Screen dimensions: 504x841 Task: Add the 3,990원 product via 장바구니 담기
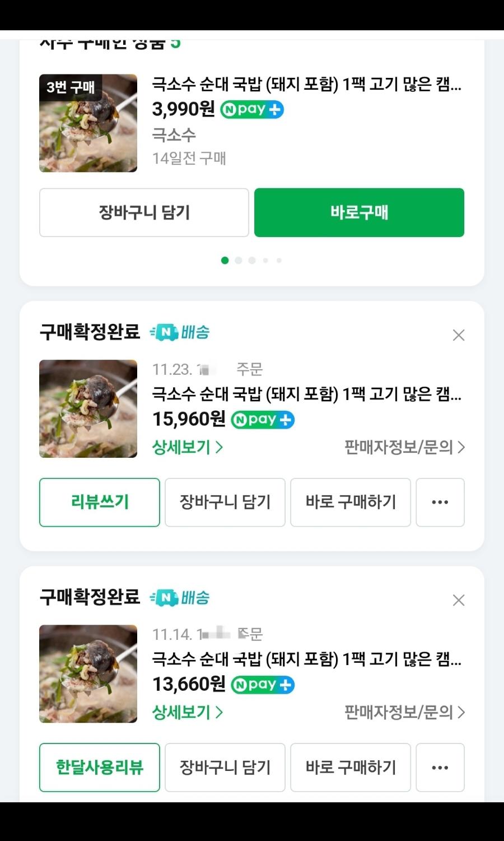tap(144, 212)
